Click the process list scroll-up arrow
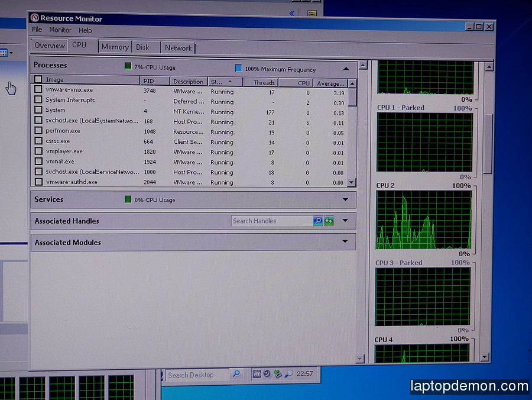The width and height of the screenshot is (532, 400). (x=352, y=83)
